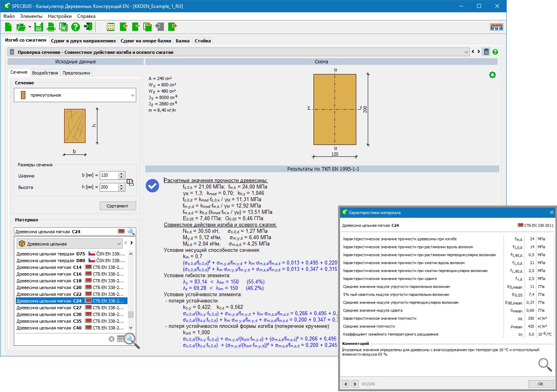Click the Save diskette icon

coord(38,27)
